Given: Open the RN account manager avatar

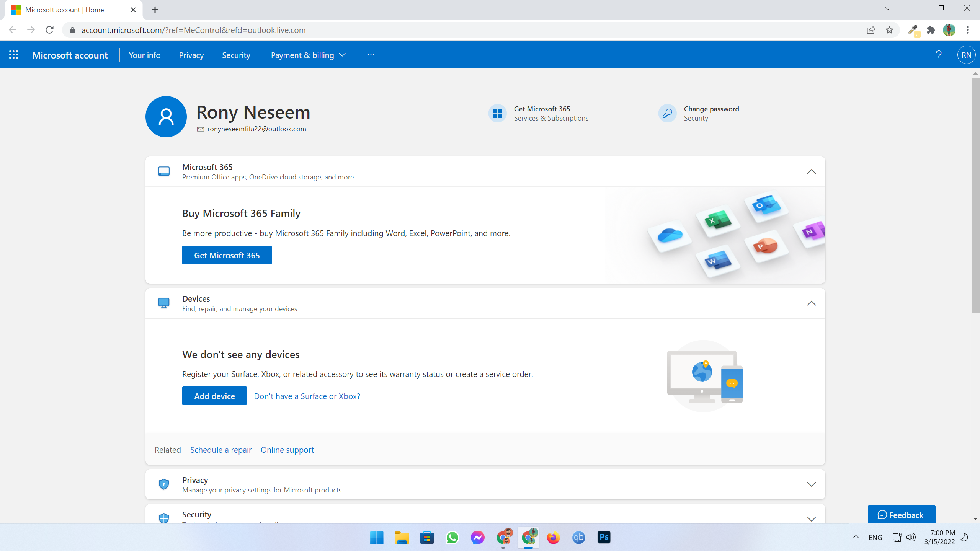Looking at the screenshot, I should [x=966, y=55].
